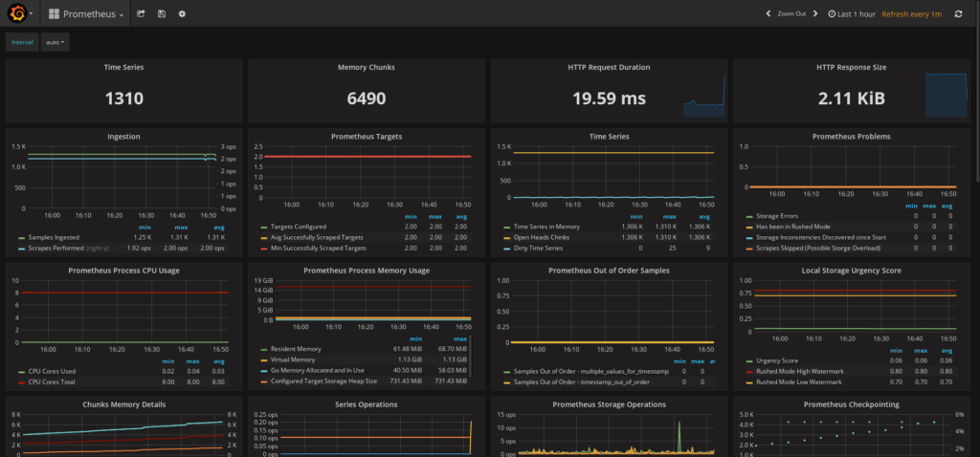Open the Ingestion panel title menu
This screenshot has height=457, width=980.
pos(123,136)
